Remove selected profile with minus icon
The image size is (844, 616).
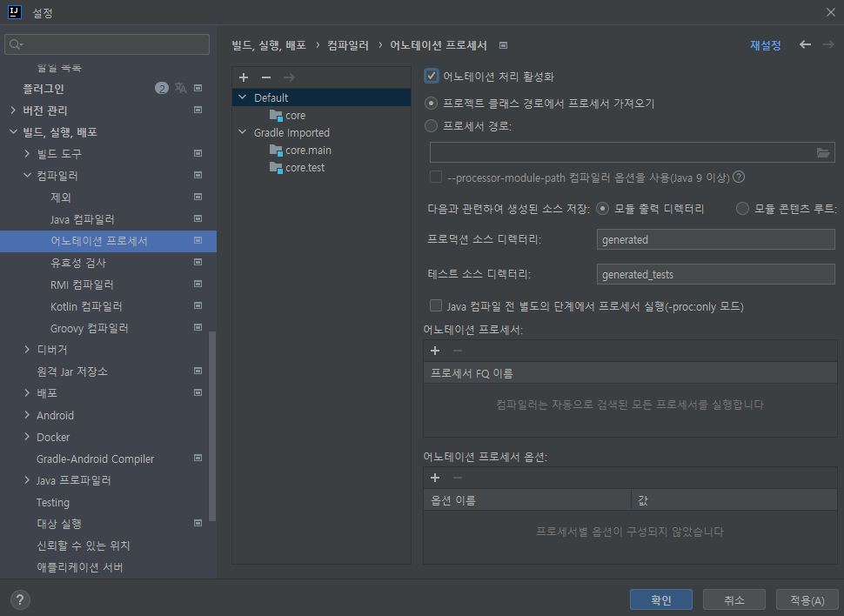[266, 77]
